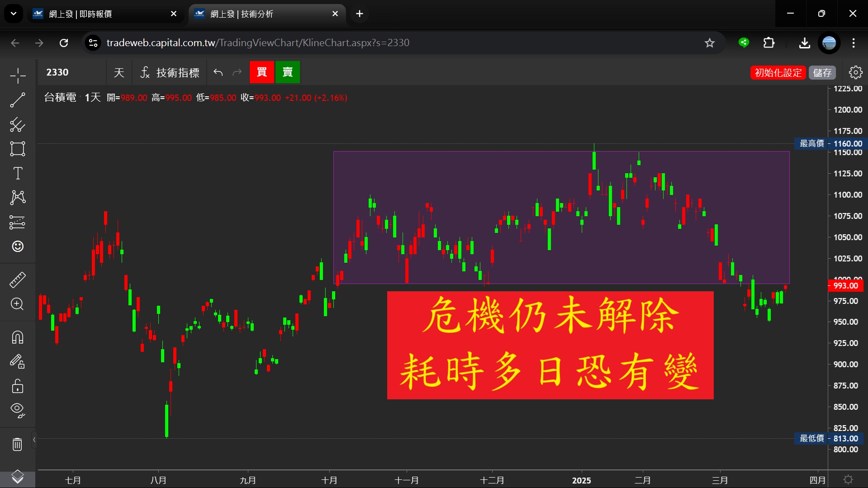Toggle lock all drawing tools
Viewport: 868px width, 488px height.
pyautogui.click(x=18, y=386)
